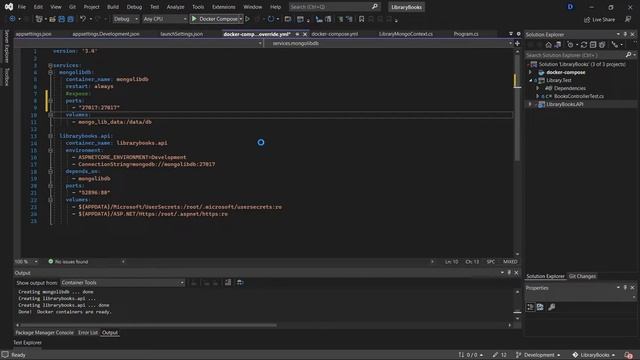640x360 pixels.
Task: Click the bookmark toolbar icon
Action: [x=361, y=19]
